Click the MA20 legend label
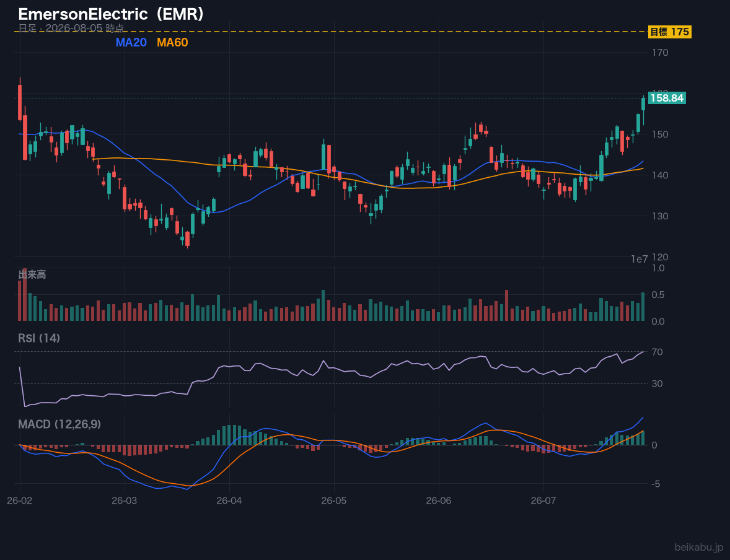Image resolution: width=730 pixels, height=560 pixels. click(x=131, y=42)
